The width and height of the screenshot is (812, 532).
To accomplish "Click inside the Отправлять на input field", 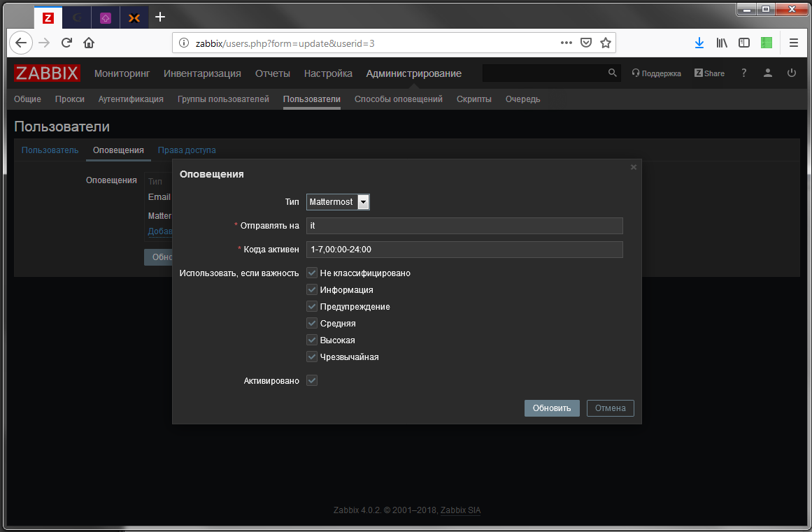I will click(464, 225).
